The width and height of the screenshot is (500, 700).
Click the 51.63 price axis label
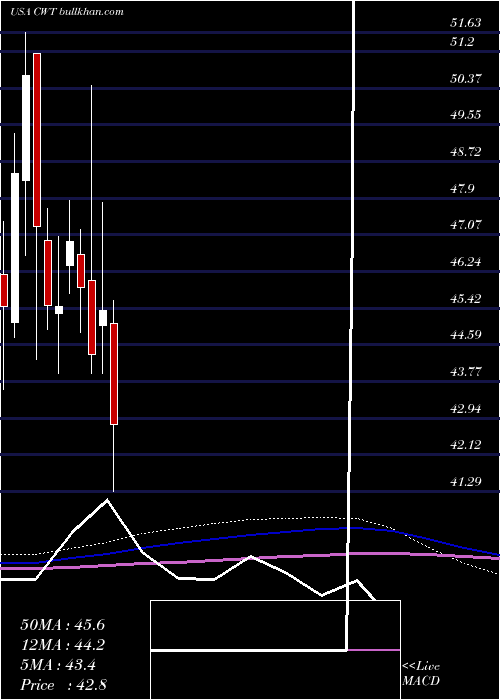465,22
